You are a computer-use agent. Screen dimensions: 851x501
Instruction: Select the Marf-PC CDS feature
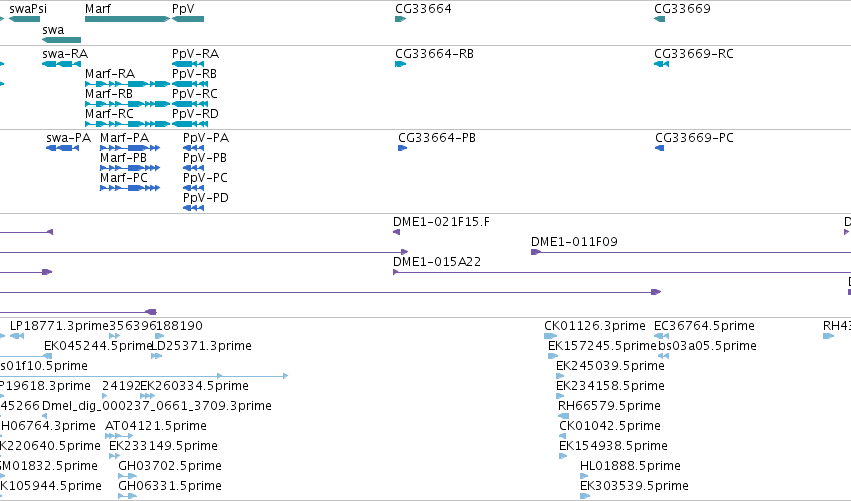pyautogui.click(x=130, y=188)
